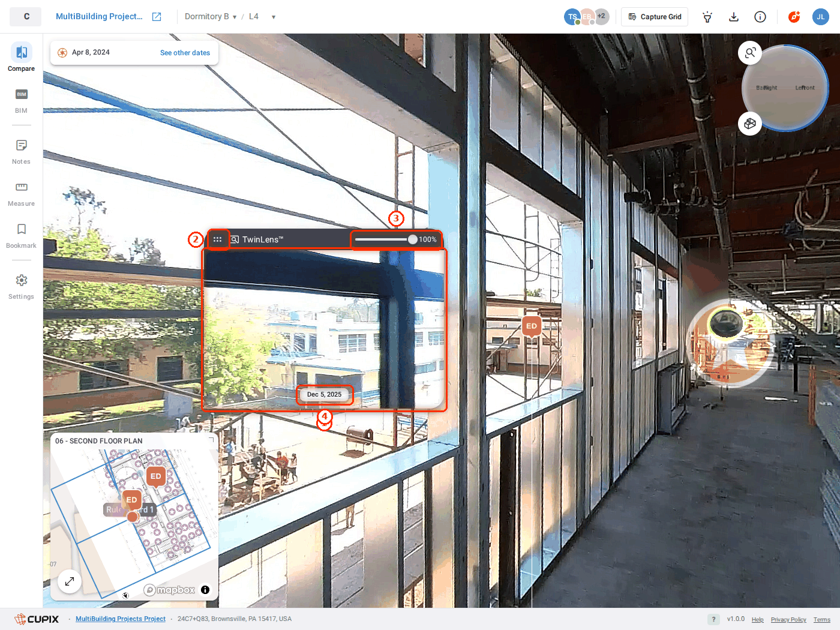The image size is (840, 630).
Task: Adjust the TwinLens opacity slider
Action: pyautogui.click(x=386, y=239)
